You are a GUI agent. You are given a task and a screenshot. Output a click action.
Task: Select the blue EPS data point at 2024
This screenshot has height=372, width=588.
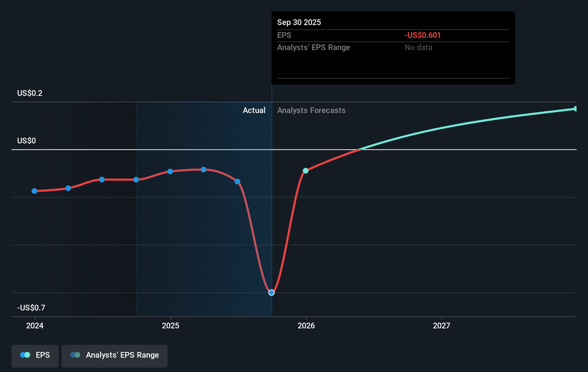point(34,191)
